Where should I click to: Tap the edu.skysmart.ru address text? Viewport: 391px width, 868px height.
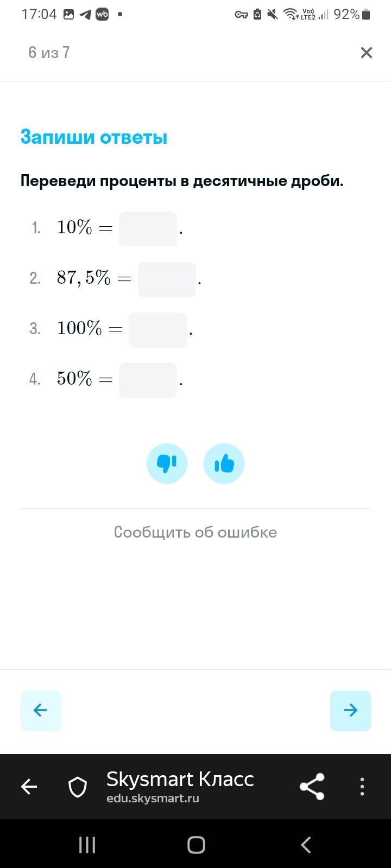[153, 799]
